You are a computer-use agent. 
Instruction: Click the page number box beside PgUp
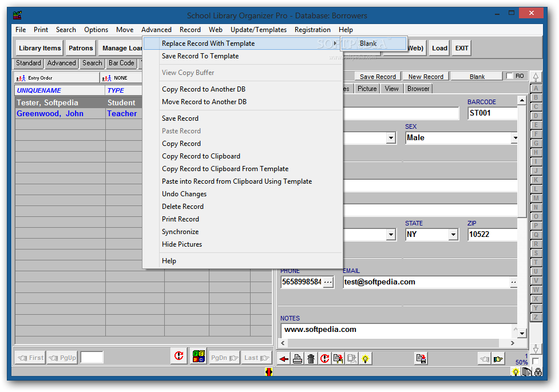[92, 358]
